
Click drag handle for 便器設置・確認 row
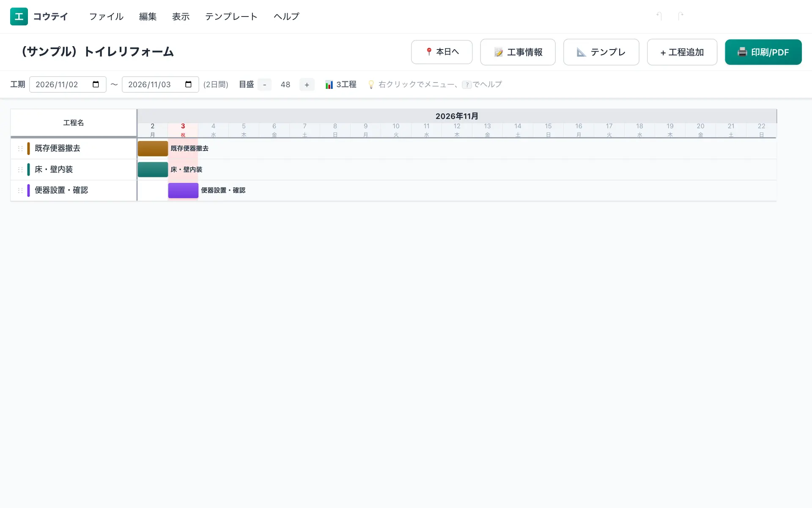click(20, 190)
